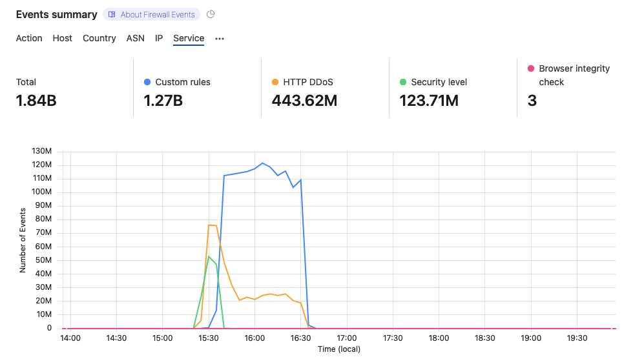Viewport: 644px width, 357px height.
Task: Toggle the orange HTTP DDoS legend dot
Action: click(x=275, y=82)
